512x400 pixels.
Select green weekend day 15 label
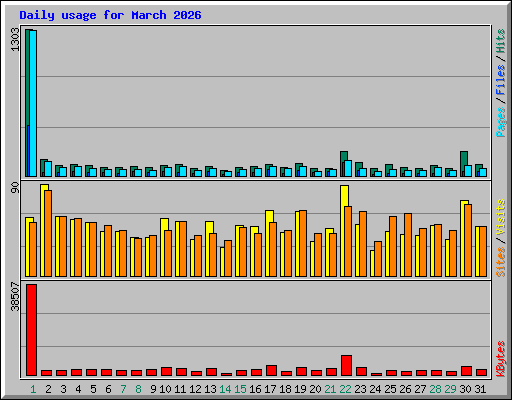tap(240, 389)
